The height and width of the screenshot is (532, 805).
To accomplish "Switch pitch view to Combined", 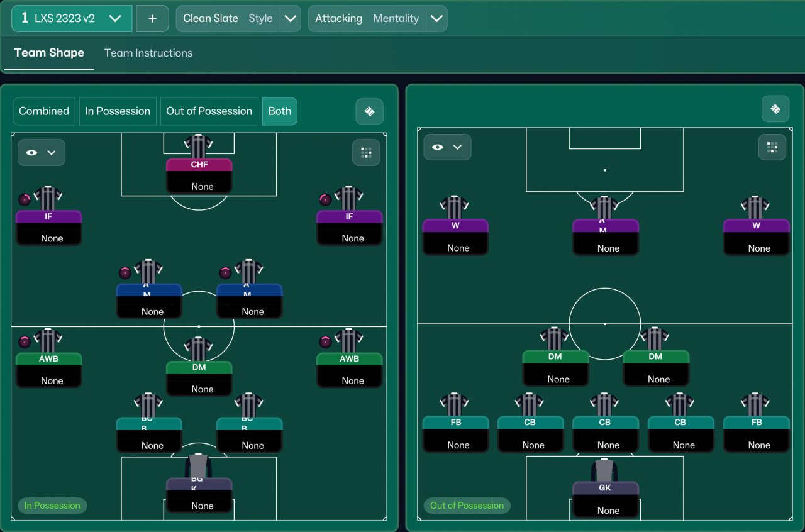I will click(x=44, y=111).
